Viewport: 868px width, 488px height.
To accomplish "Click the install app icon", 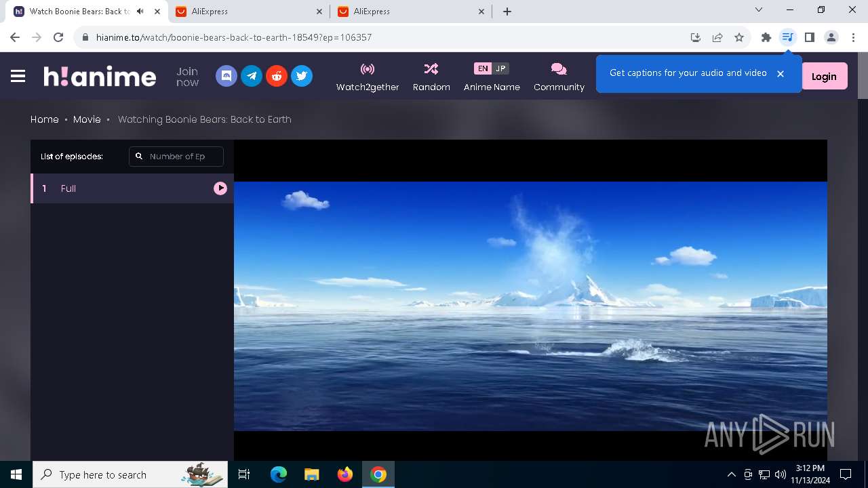I will pos(695,37).
